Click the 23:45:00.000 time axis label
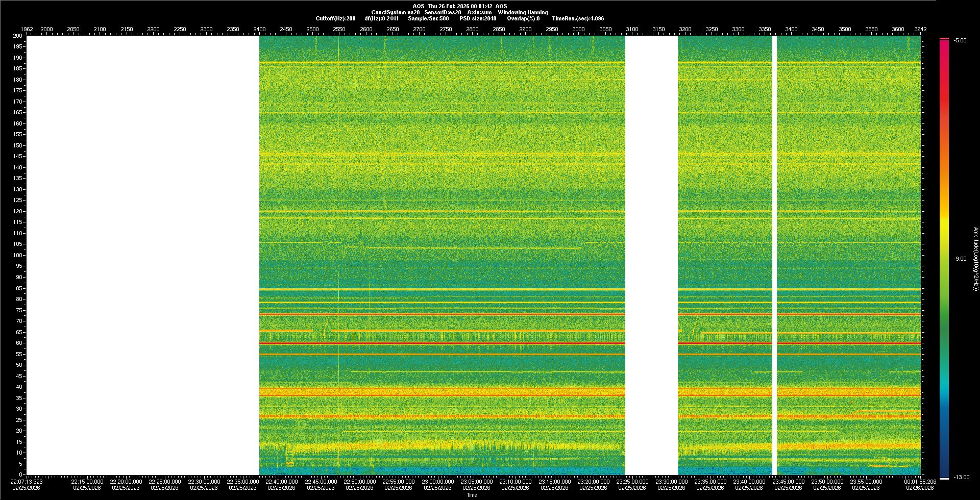The width and height of the screenshot is (980, 500). [x=788, y=482]
